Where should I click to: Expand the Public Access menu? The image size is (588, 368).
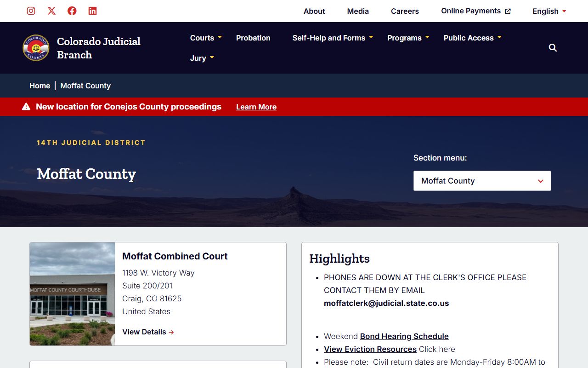coord(472,38)
